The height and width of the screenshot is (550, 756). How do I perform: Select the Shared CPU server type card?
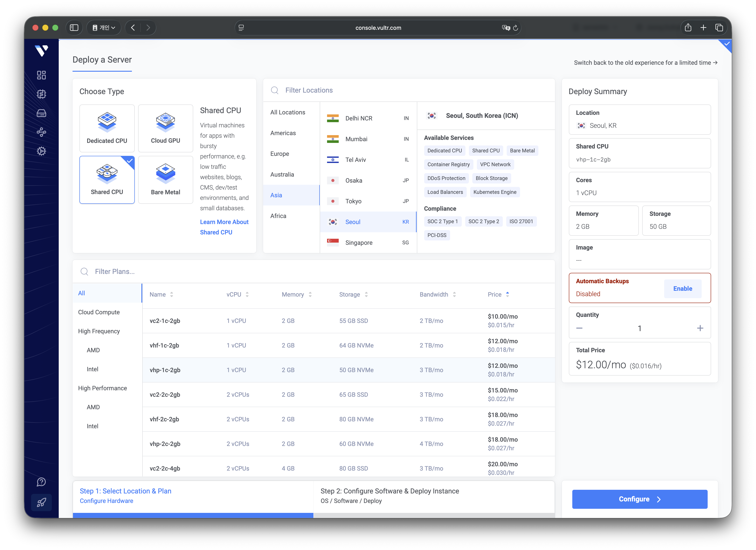(107, 180)
